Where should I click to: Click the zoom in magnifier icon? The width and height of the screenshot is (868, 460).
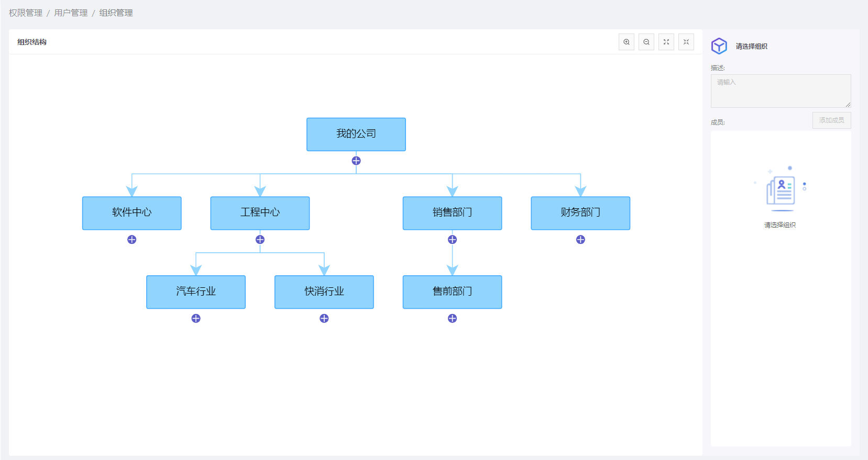coord(627,42)
